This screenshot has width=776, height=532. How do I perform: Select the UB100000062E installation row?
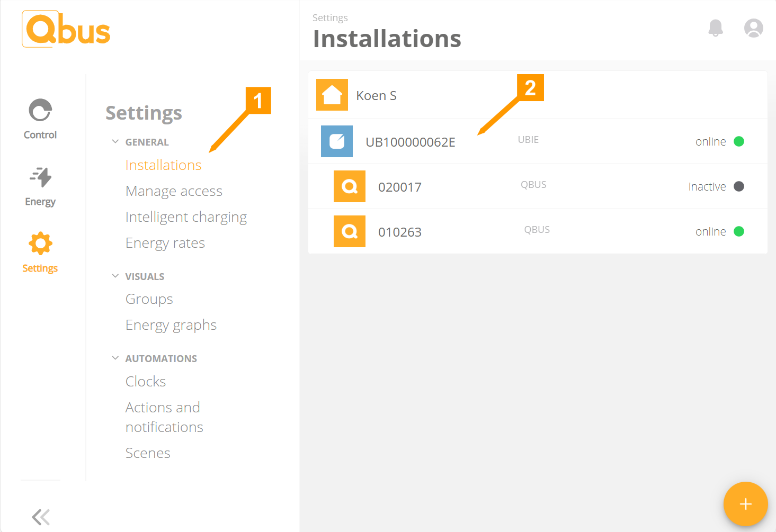point(538,141)
